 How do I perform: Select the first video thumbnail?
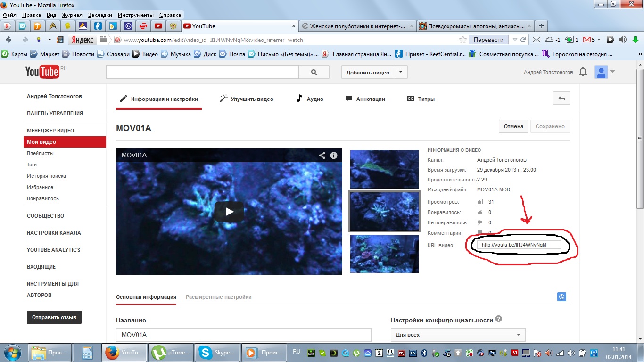coord(384,169)
